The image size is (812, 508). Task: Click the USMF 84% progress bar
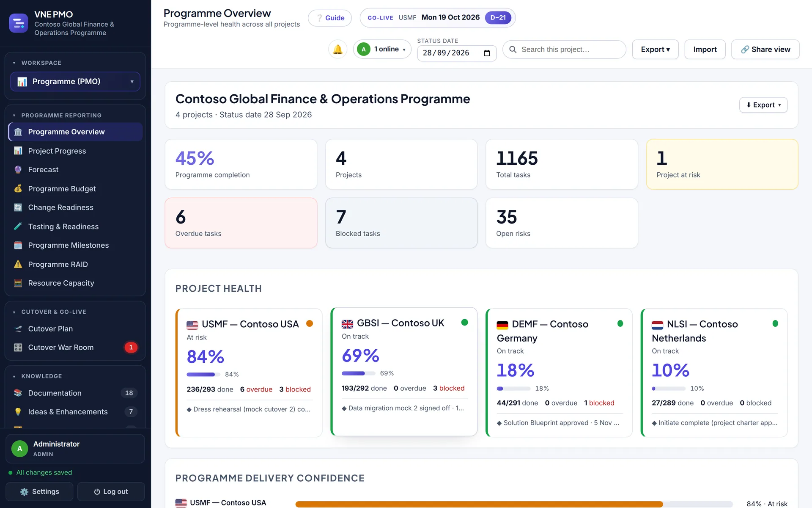tap(203, 374)
